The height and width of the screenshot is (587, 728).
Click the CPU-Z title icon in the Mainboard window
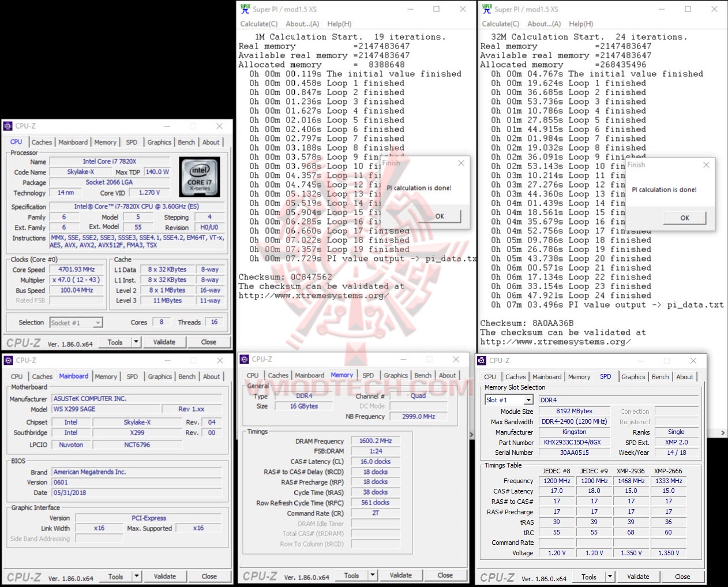point(8,360)
